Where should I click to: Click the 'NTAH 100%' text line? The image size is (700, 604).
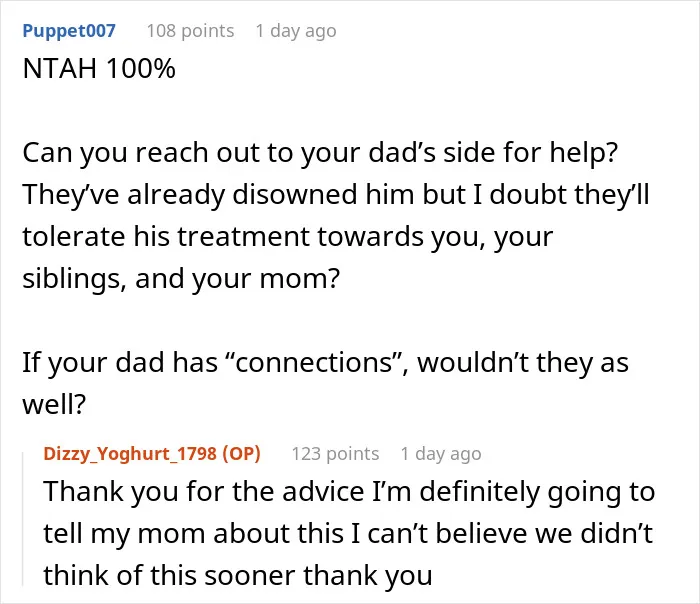point(99,69)
